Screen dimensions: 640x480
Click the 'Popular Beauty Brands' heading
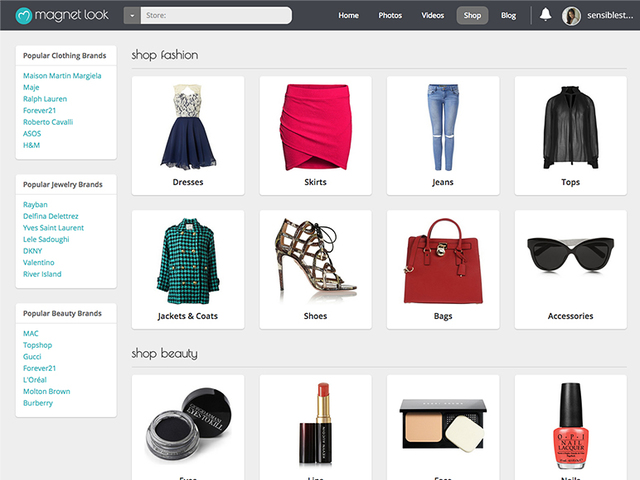[x=62, y=313]
